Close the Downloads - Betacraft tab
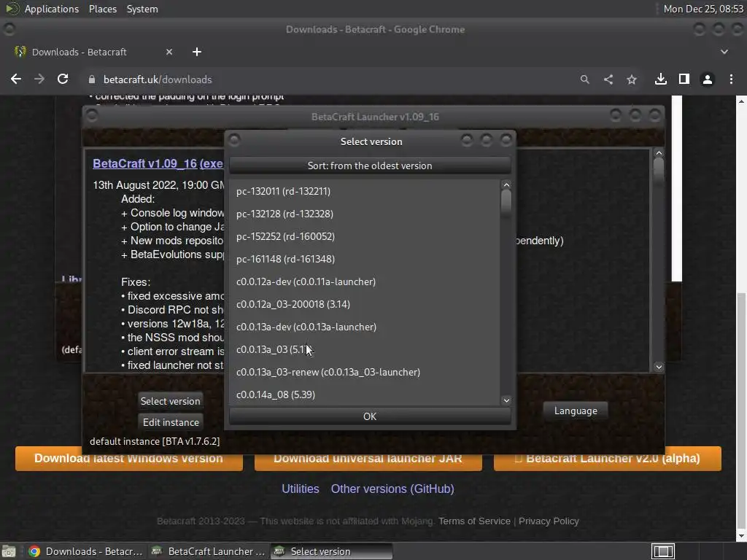Viewport: 747px width, 560px height. tap(169, 52)
